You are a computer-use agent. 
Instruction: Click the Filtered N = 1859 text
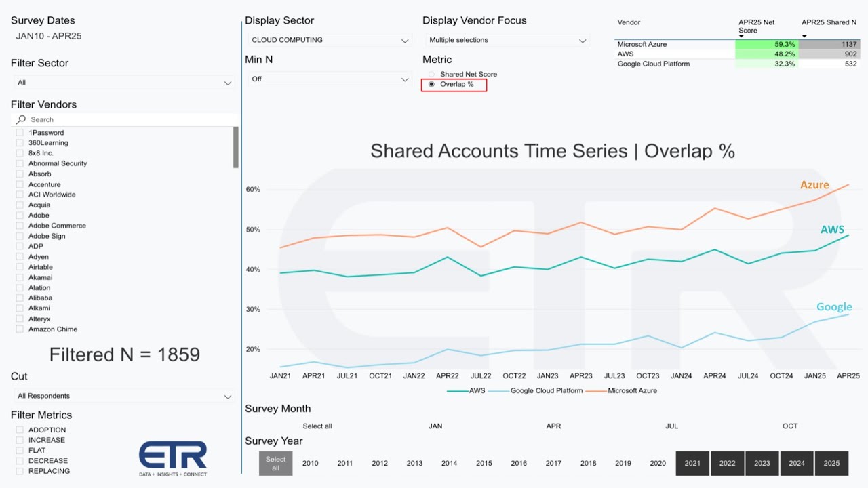[x=125, y=354]
